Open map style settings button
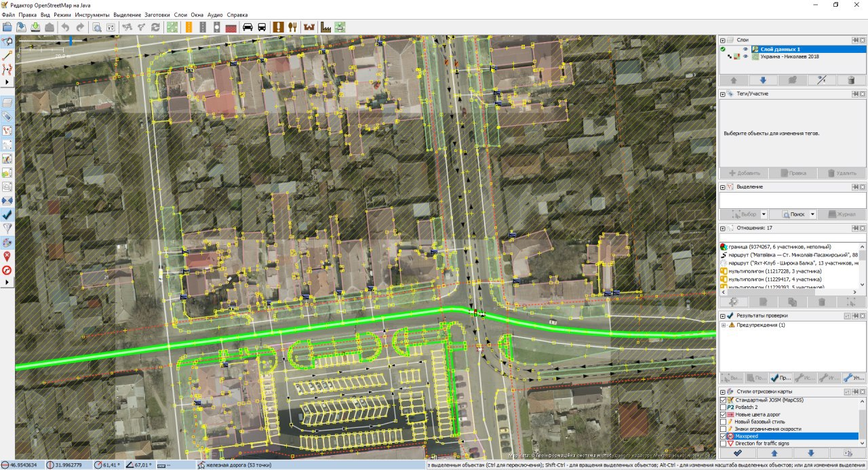The image size is (868, 470). [x=847, y=453]
